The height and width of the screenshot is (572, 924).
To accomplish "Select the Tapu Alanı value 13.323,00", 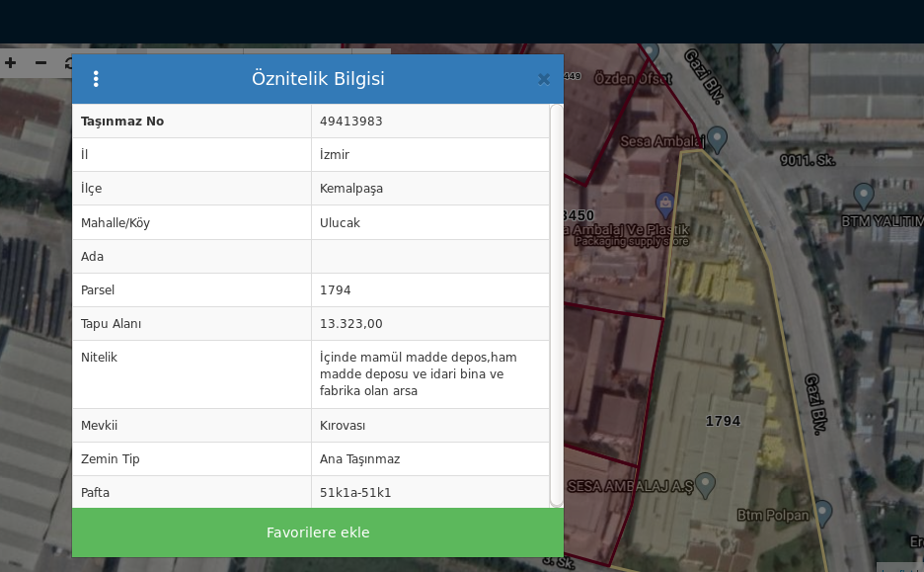I will coord(351,324).
